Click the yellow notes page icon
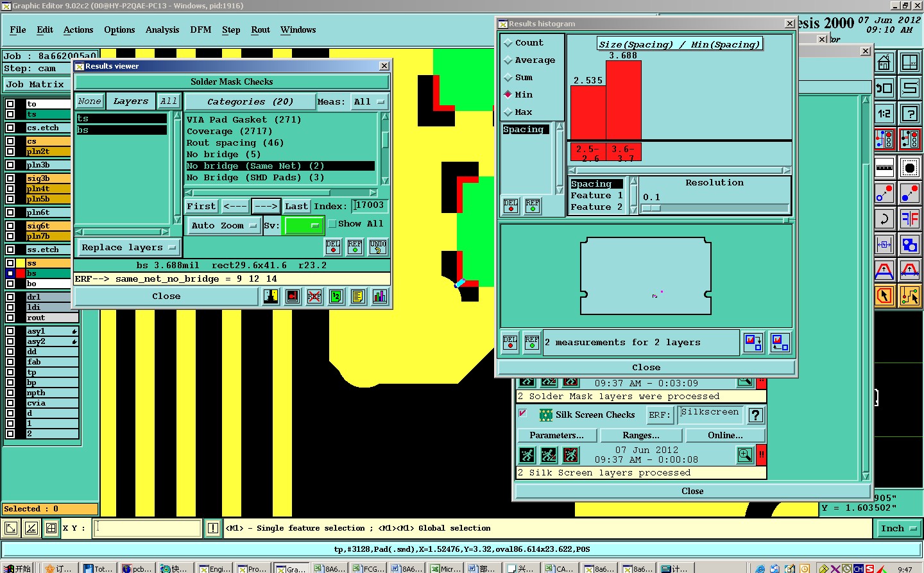This screenshot has height=573, width=924. 358,296
